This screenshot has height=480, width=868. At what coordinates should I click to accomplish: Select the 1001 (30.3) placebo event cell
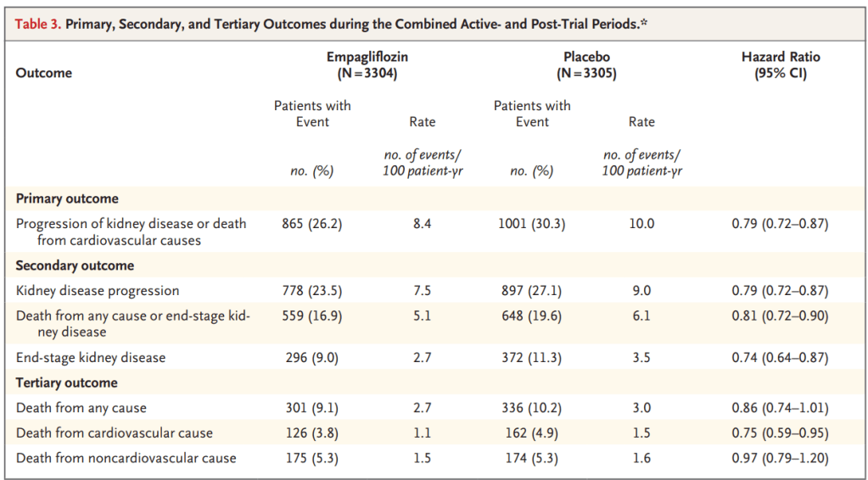pos(531,224)
